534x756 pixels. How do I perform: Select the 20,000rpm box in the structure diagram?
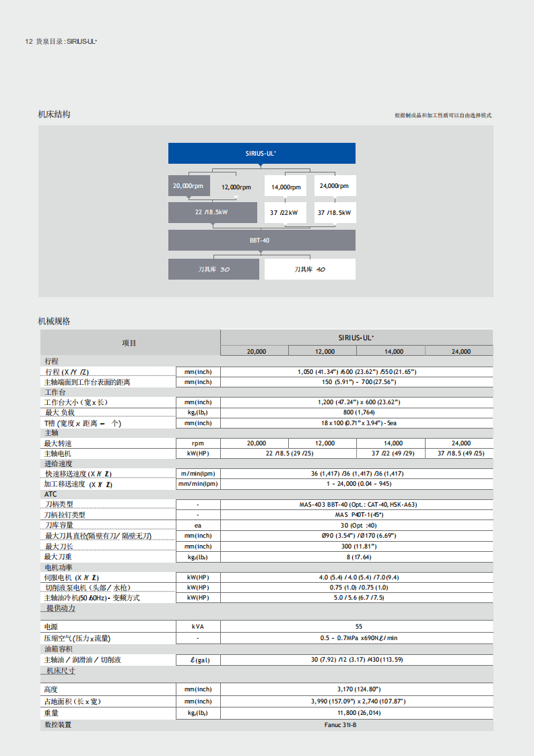click(189, 186)
